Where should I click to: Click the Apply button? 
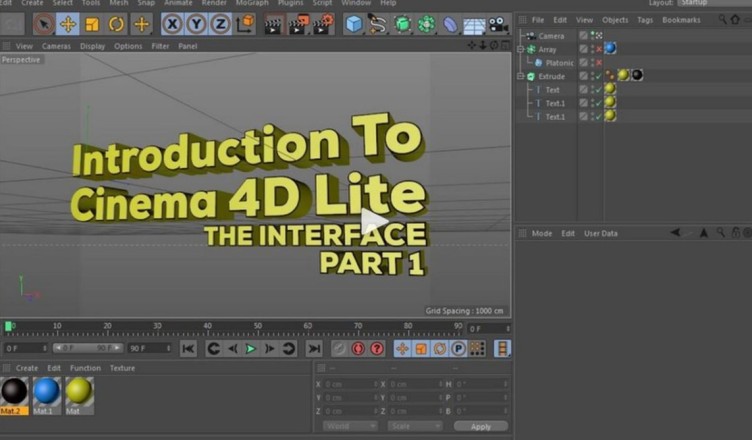click(x=481, y=426)
